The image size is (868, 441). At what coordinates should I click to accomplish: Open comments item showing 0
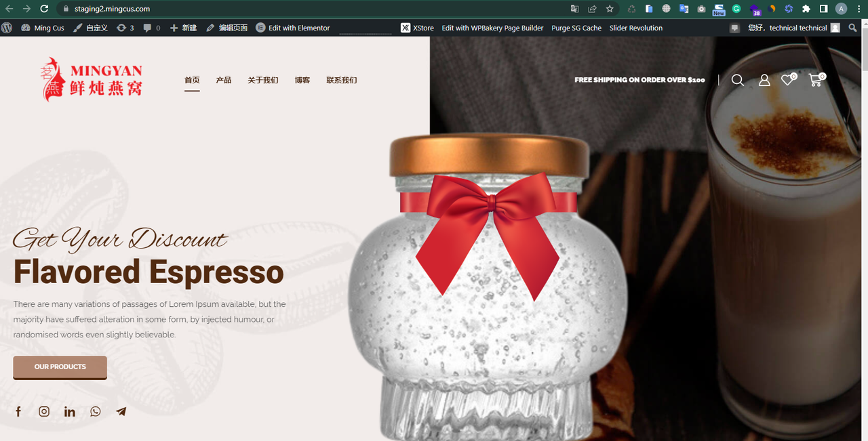[152, 28]
